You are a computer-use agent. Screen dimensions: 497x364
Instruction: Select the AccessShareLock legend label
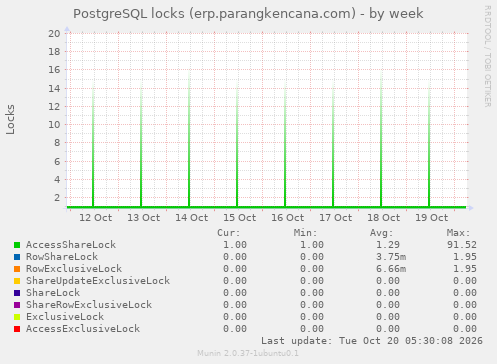tap(71, 245)
